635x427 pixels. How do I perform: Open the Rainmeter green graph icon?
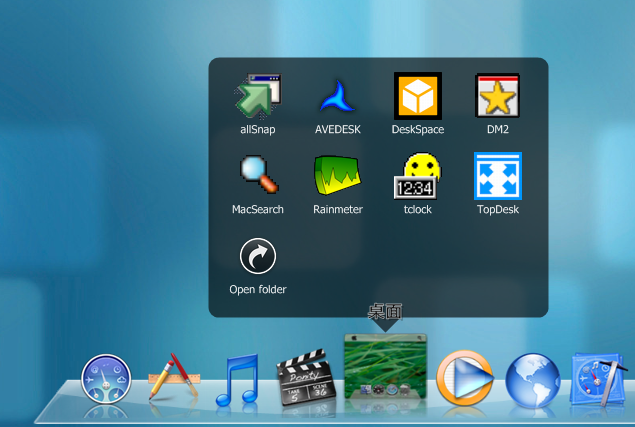(337, 175)
